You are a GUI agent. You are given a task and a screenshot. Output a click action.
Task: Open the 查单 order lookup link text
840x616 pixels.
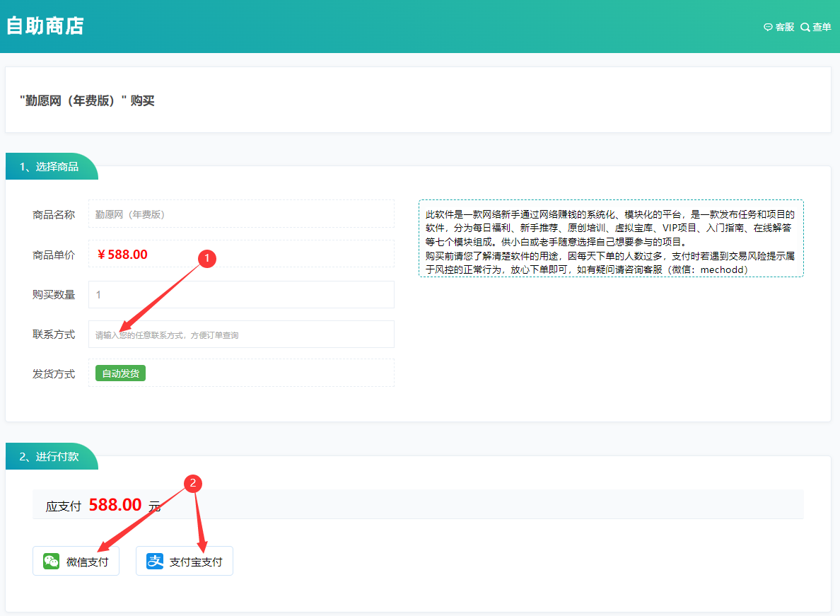pos(822,27)
